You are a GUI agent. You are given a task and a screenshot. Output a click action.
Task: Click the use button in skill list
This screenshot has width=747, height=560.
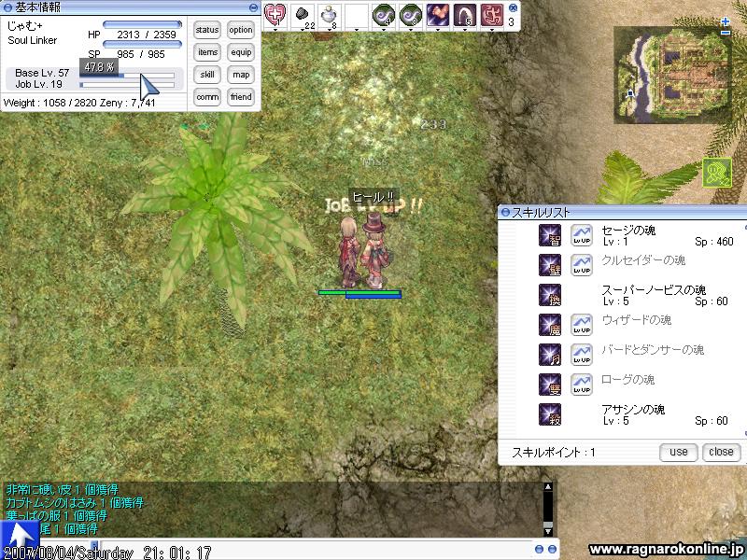(x=679, y=452)
